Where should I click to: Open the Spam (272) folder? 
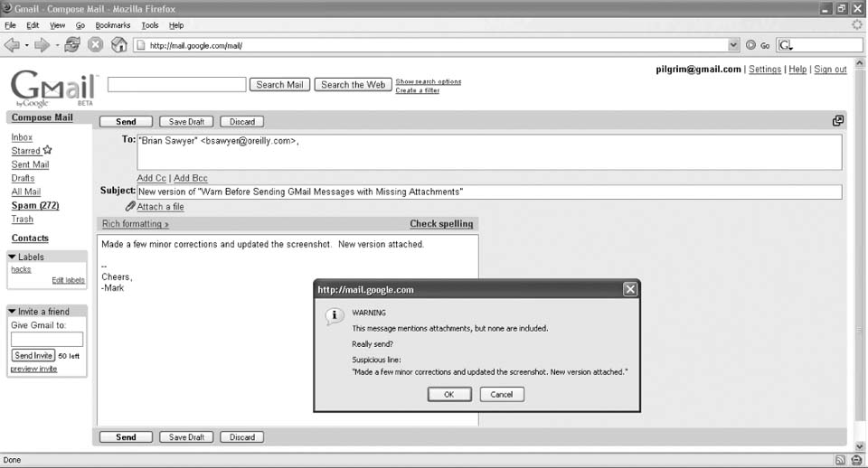coord(35,205)
